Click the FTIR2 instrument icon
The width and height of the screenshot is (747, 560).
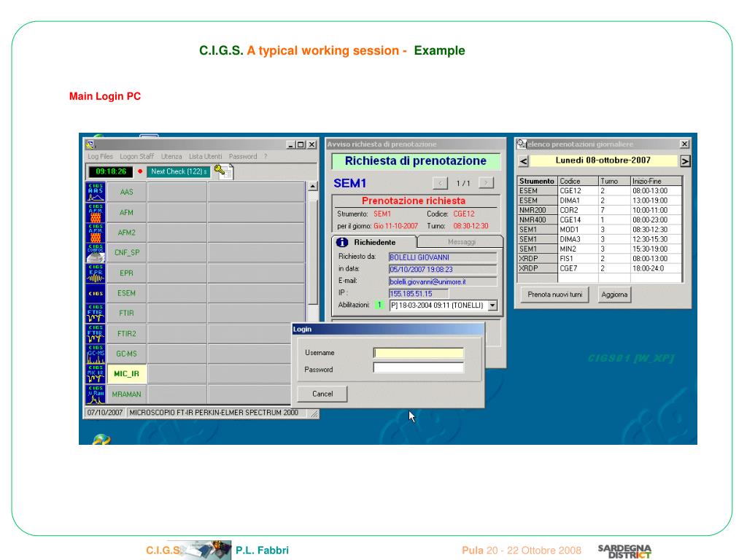tap(96, 333)
